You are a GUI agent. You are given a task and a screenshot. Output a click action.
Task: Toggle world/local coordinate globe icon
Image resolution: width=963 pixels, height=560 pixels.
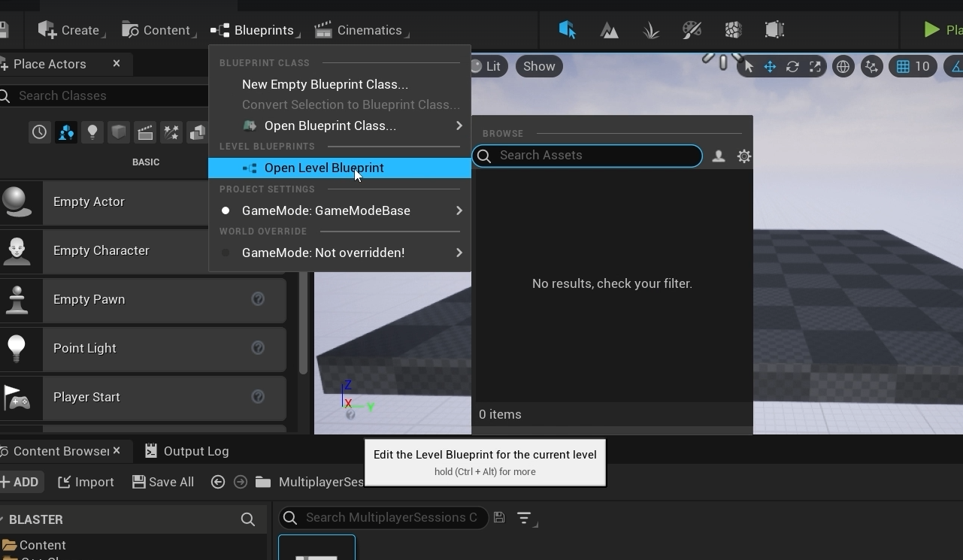point(843,66)
